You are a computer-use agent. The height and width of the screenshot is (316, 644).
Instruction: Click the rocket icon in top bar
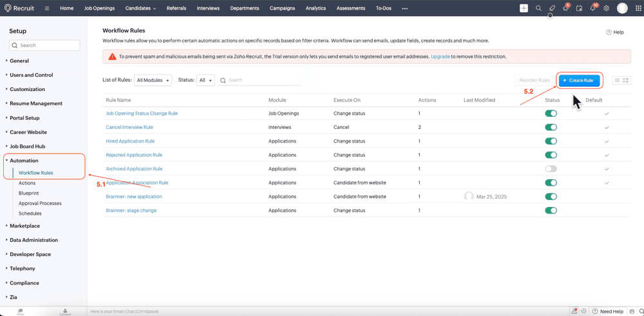click(552, 8)
